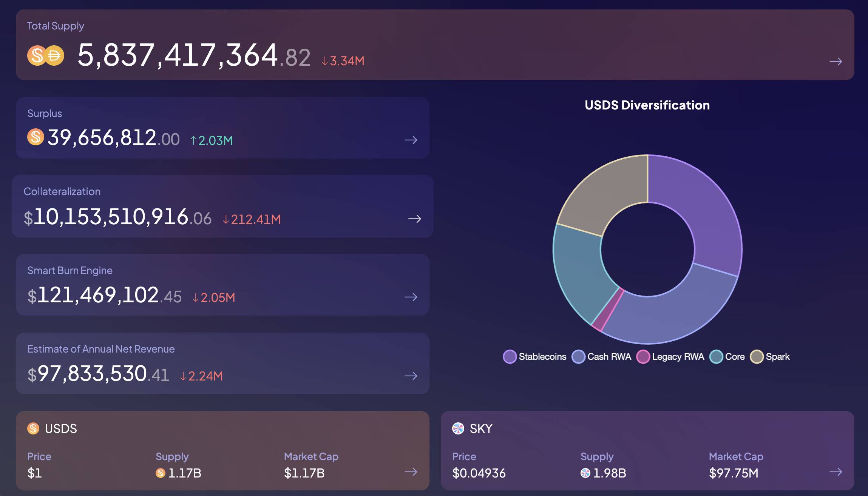Viewport: 868px width, 496px height.
Task: Click the SKY market cap $97.75M
Action: [x=734, y=473]
